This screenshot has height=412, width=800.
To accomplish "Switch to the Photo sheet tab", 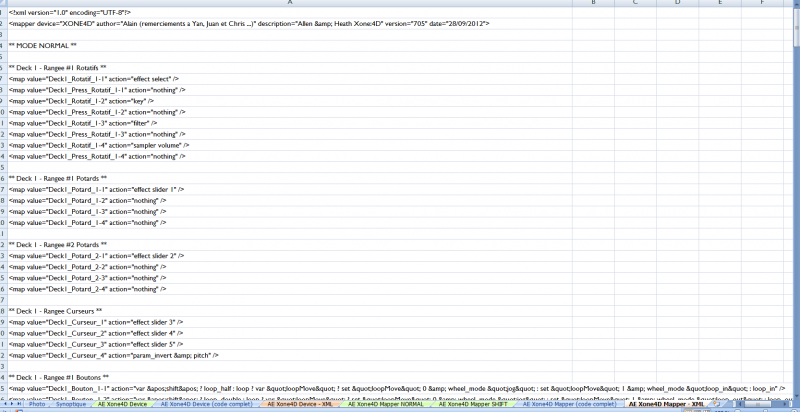I will [x=38, y=405].
